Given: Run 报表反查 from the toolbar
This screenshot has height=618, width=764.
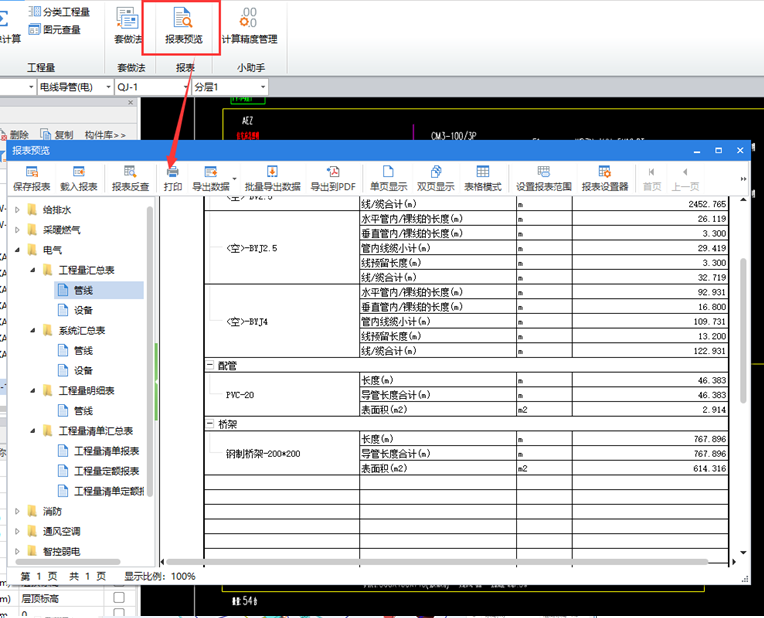Looking at the screenshot, I should coord(130,178).
